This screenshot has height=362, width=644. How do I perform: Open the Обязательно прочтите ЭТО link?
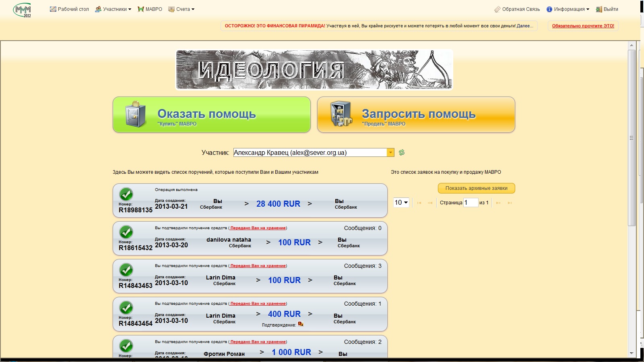583,26
